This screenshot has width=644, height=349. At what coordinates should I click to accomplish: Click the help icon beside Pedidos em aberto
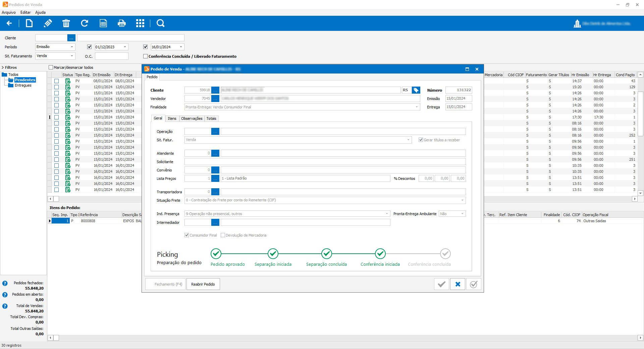point(5,295)
